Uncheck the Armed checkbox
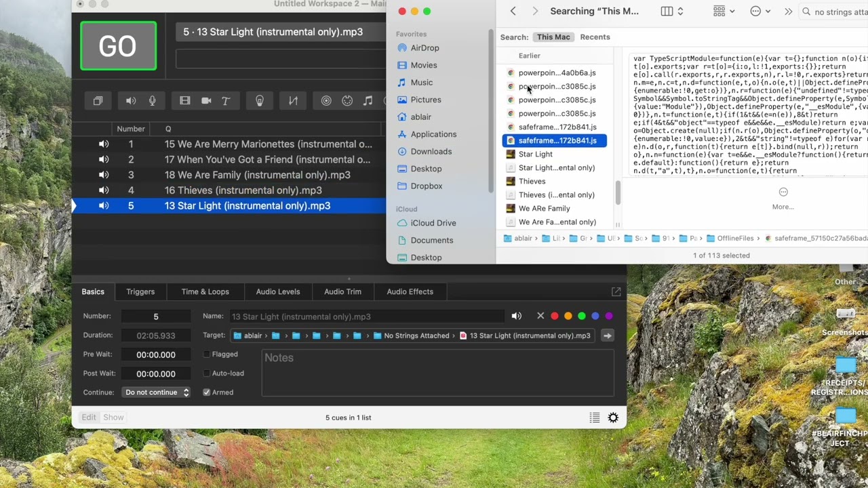This screenshot has height=488, width=868. (x=207, y=392)
